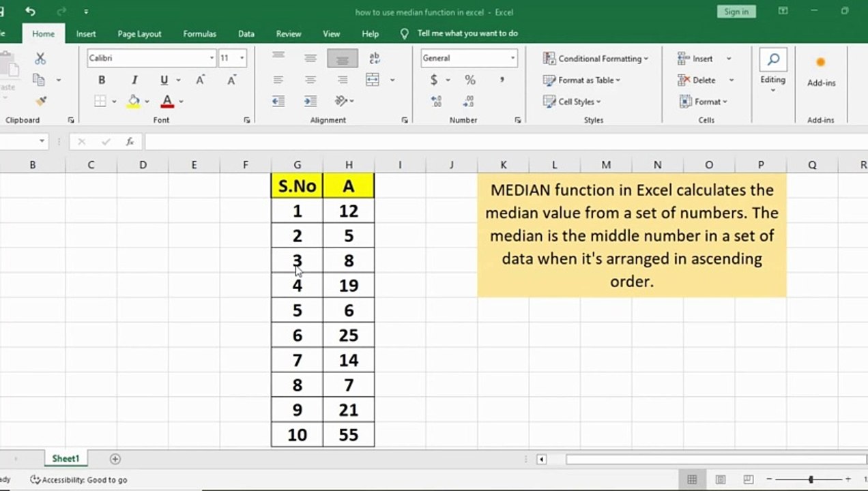Click the Increase Decimal icon
Screen dimensions: 868x491
436,101
